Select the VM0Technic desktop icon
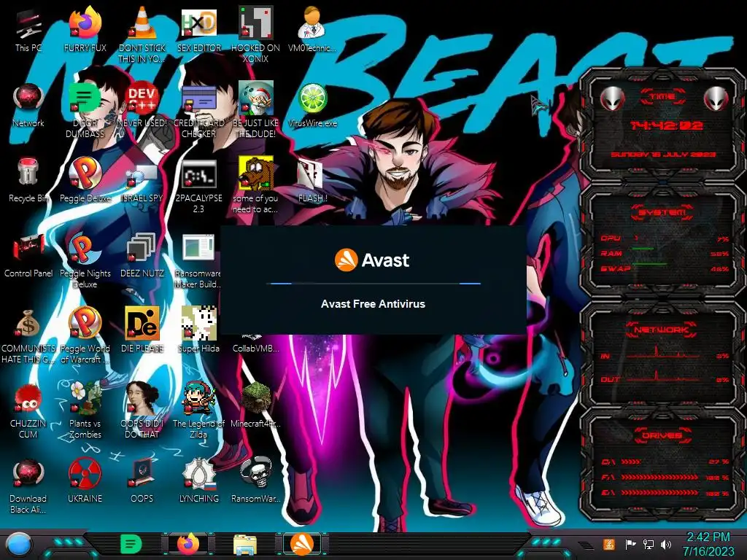The width and height of the screenshot is (747, 560). click(x=312, y=23)
